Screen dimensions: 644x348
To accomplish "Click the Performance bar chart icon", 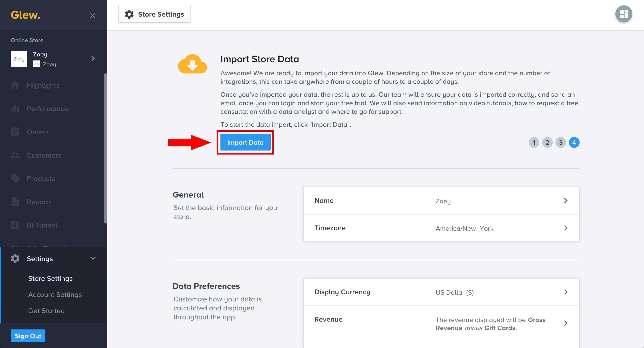I will [15, 109].
